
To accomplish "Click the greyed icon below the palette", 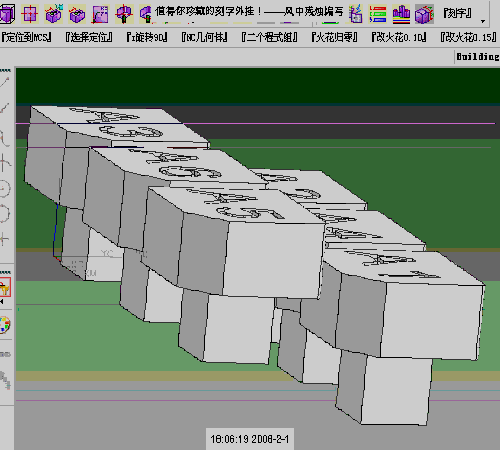I will point(5,354).
